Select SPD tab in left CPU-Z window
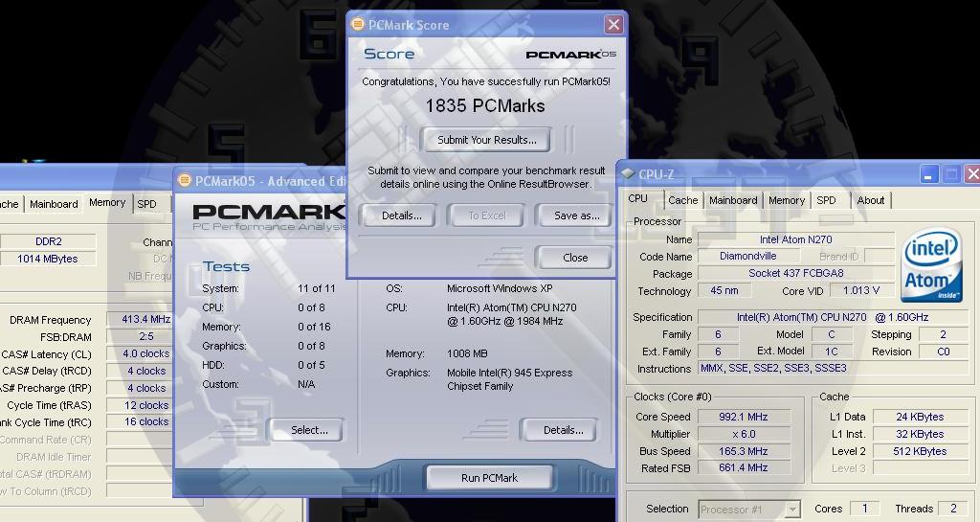The height and width of the screenshot is (522, 980). pyautogui.click(x=146, y=204)
